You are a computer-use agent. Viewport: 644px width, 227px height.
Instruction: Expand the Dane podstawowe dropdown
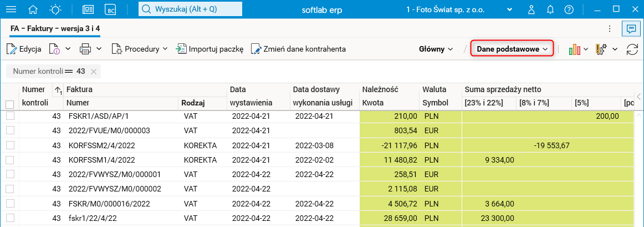512,49
